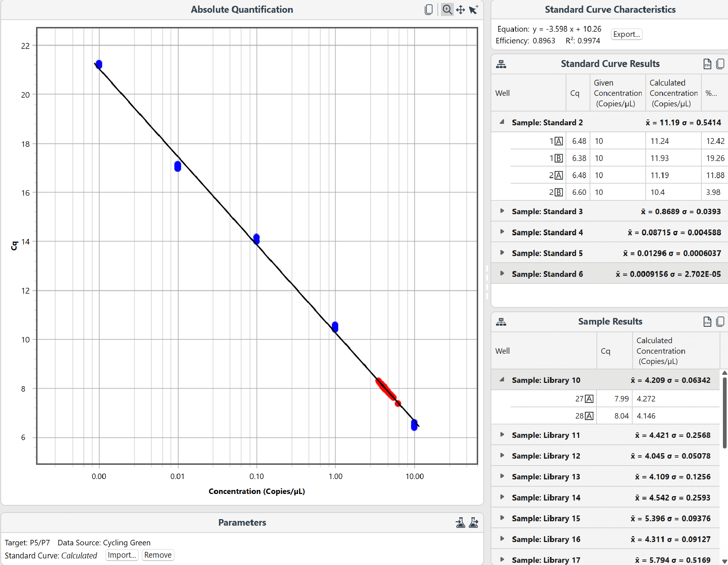Sort by Given Concentration column header
Viewport: 728px width, 565px height.
click(x=617, y=93)
